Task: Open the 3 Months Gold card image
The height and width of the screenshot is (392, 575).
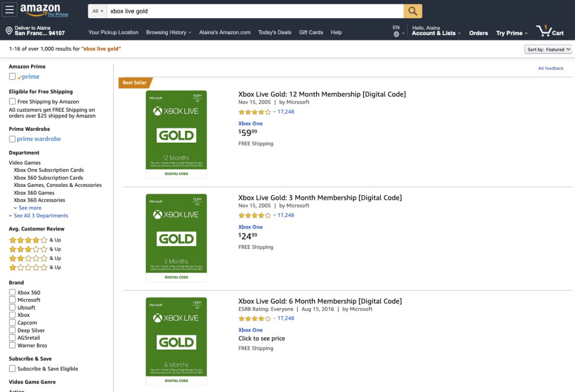Action: 176,238
